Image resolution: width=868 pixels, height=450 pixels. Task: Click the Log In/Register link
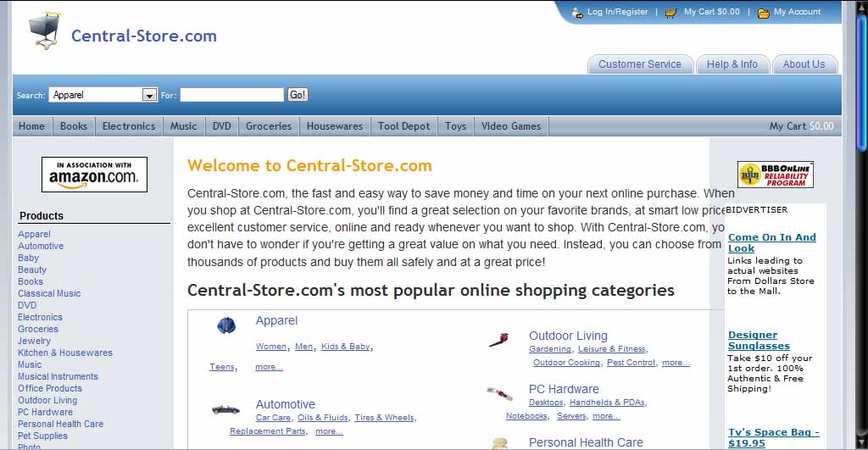pos(617,12)
